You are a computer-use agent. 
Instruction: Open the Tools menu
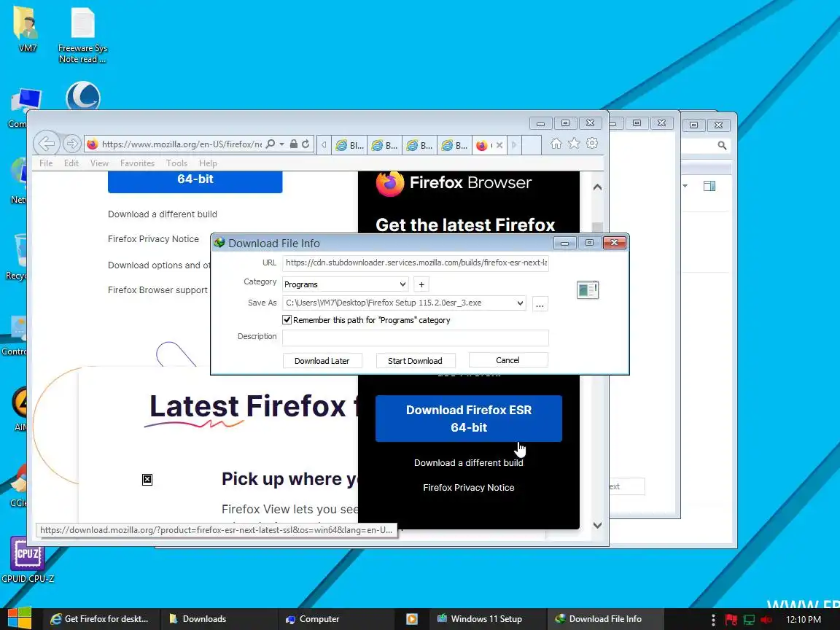[176, 163]
